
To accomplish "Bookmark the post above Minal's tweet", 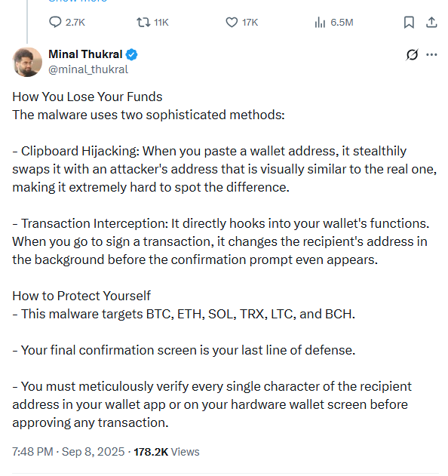I will pos(409,22).
